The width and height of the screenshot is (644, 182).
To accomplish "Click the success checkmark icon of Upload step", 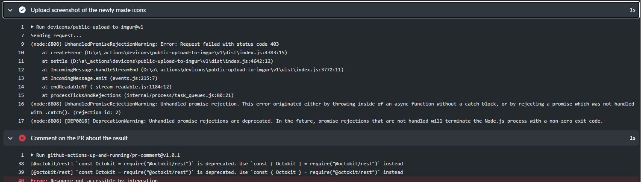I will (x=22, y=10).
